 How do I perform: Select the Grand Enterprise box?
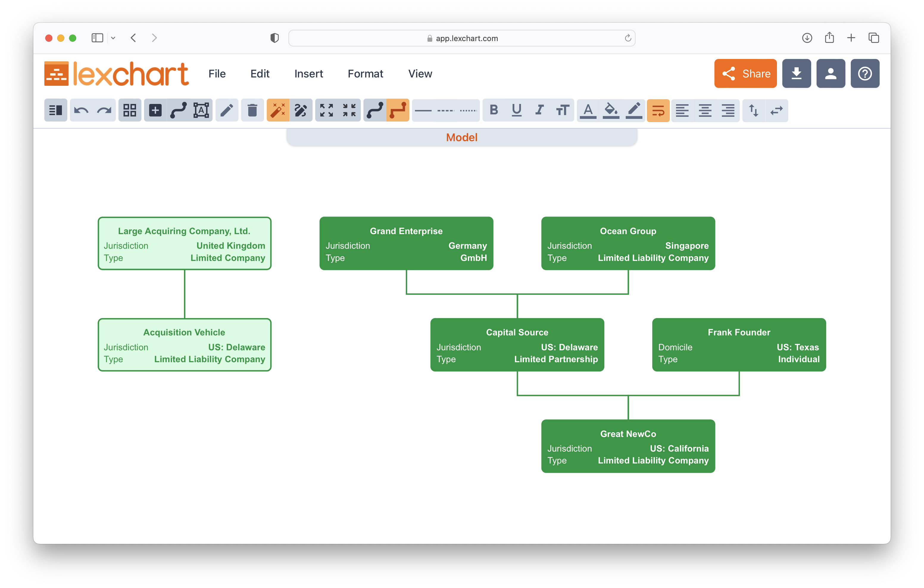pyautogui.click(x=406, y=243)
